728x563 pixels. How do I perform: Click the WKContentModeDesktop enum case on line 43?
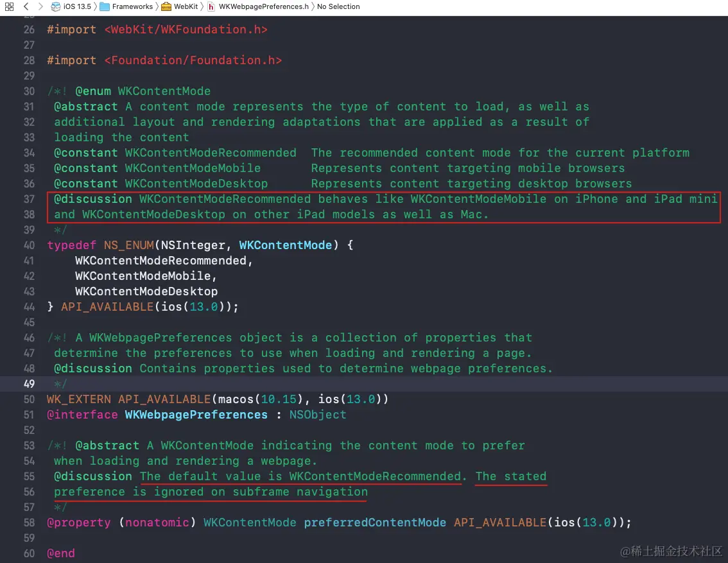[146, 291]
